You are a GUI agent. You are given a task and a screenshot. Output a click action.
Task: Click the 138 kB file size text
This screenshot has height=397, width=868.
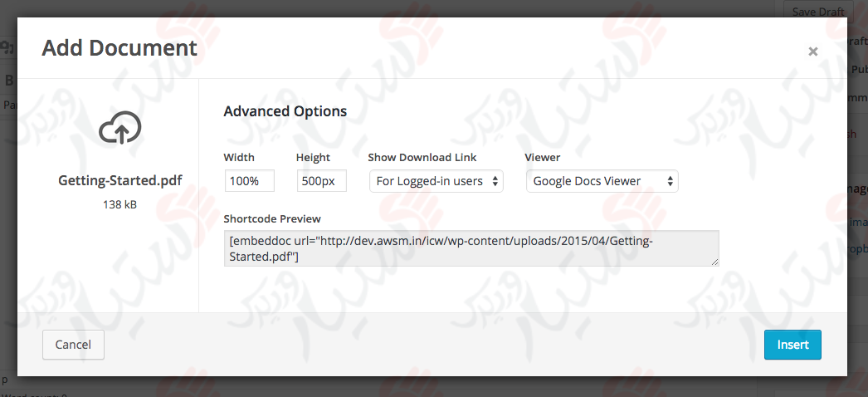(x=120, y=203)
